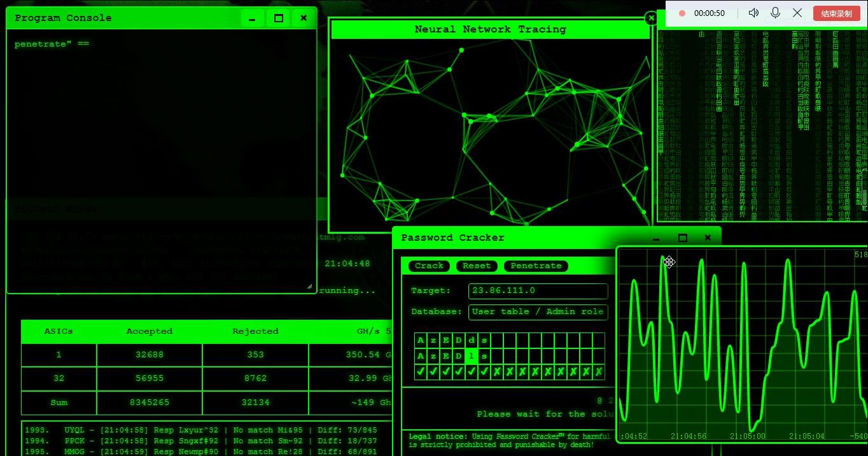Click the Legal notice text
This screenshot has height=456, width=868.
(509, 441)
